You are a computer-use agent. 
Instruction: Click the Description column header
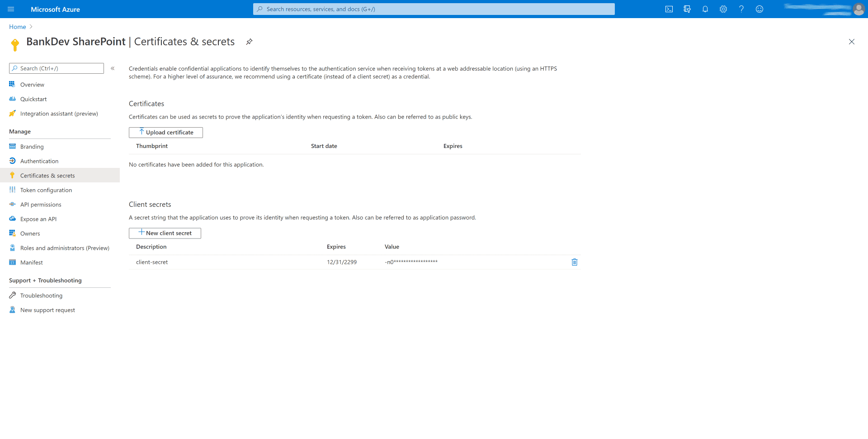[151, 247]
